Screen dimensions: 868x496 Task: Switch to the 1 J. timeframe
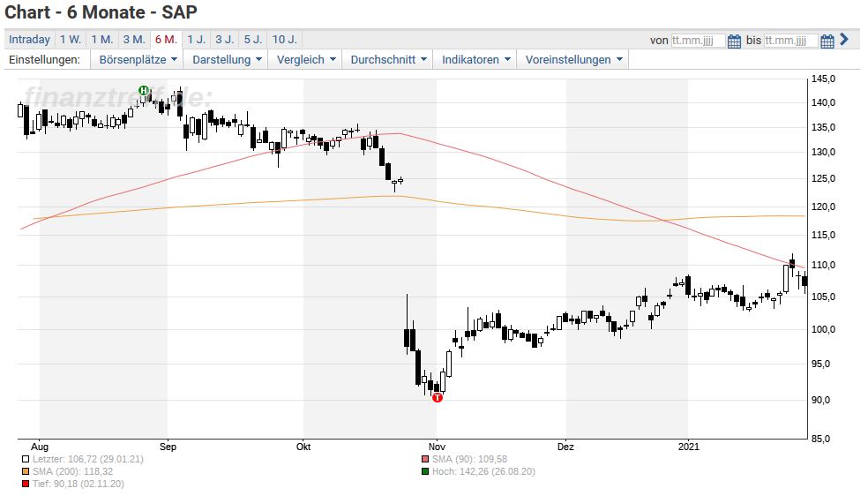[196, 40]
